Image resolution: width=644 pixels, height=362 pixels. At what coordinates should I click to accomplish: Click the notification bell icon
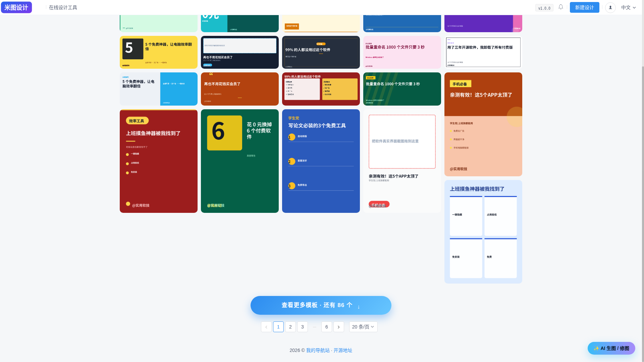coord(561,7)
